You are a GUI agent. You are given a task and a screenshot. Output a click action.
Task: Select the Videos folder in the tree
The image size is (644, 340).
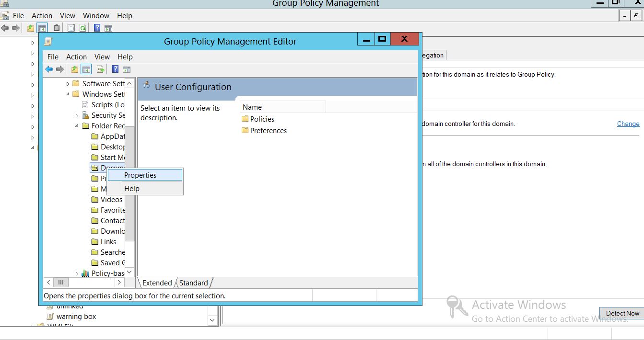111,200
